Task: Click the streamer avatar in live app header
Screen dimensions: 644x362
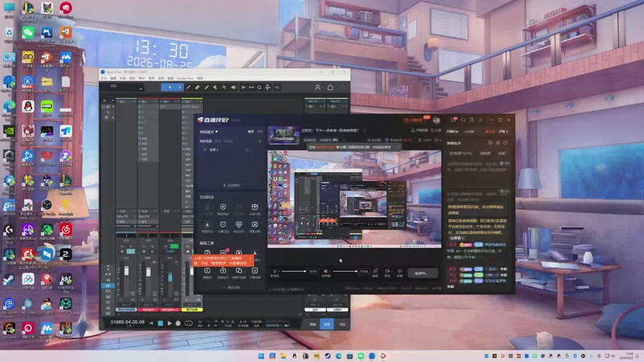Action: pos(436,120)
